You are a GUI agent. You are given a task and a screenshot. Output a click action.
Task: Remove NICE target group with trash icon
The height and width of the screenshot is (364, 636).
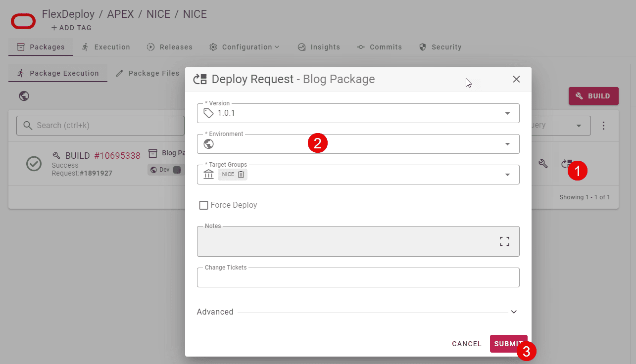(x=241, y=175)
